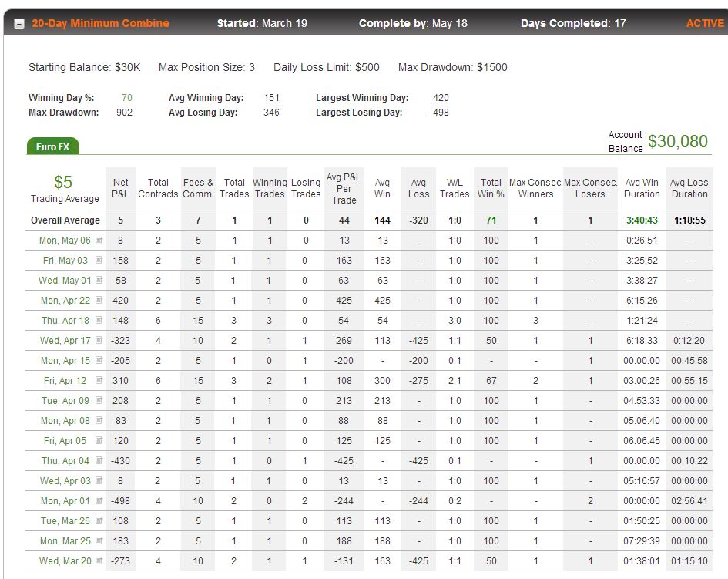728x579 pixels.
Task: Open the Mon, May 06 date link
Action: pos(65,241)
